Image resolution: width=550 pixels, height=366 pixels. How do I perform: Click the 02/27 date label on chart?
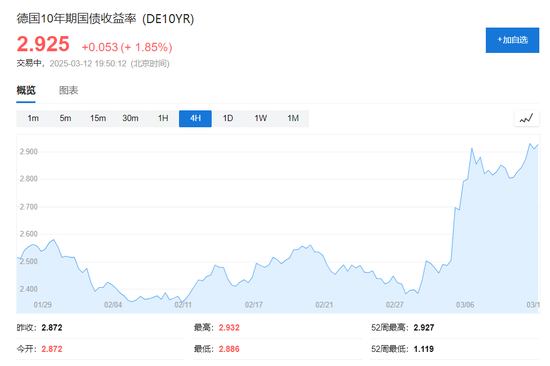pos(395,305)
